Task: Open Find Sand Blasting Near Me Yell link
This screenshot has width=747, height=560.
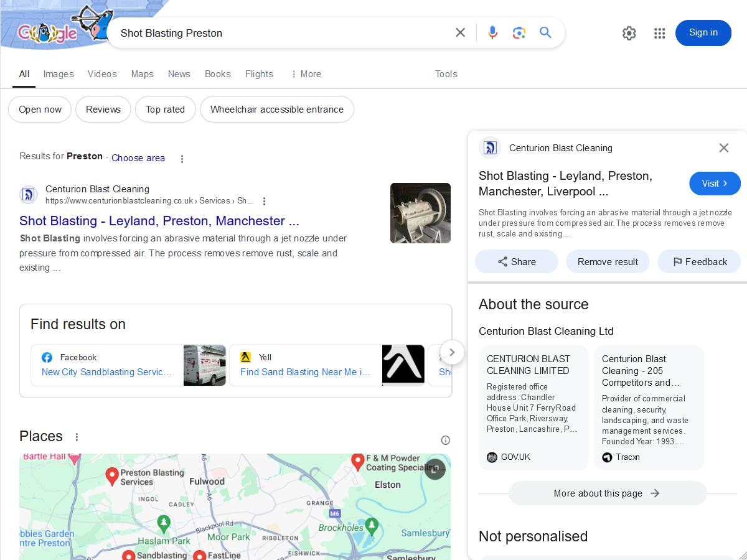Action: (x=305, y=372)
